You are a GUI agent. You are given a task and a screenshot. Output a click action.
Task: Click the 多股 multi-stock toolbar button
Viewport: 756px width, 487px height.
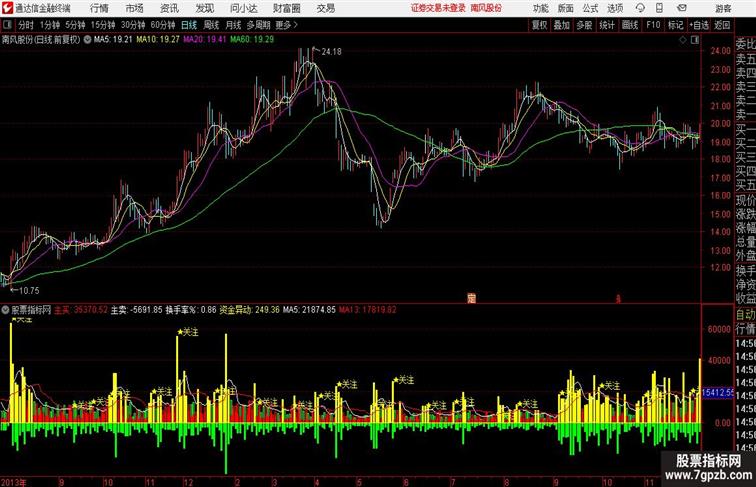coord(584,25)
